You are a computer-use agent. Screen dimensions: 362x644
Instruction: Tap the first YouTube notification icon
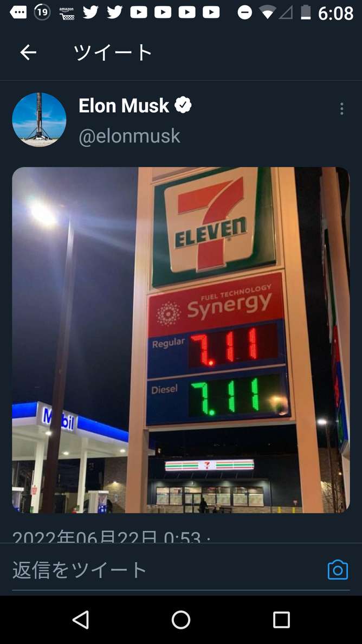point(139,12)
